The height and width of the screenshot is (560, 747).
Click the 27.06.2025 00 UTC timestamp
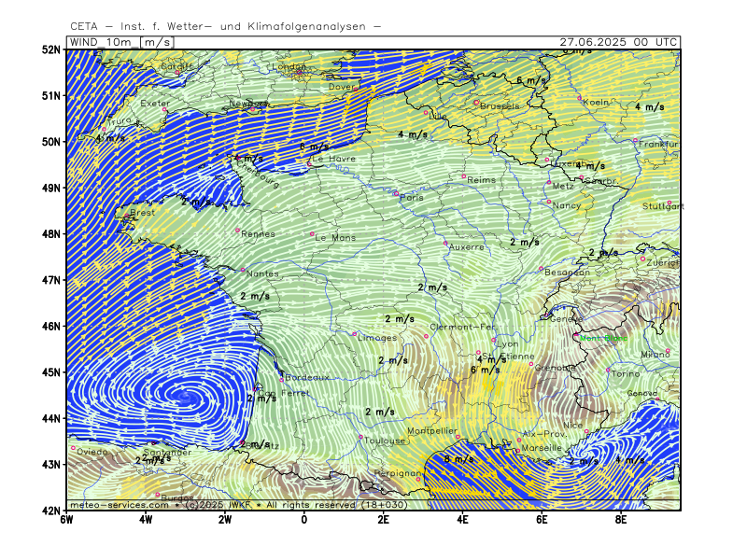(x=618, y=42)
